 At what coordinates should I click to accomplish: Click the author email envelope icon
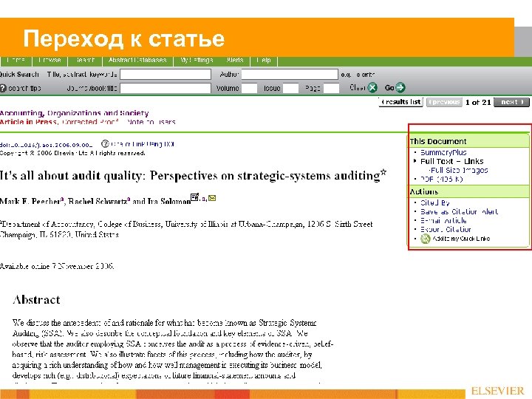tap(212, 198)
